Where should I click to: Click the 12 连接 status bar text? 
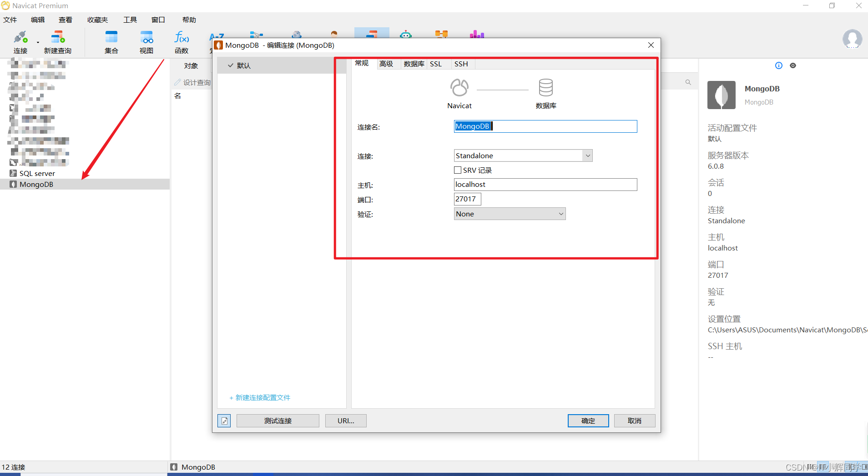click(x=14, y=467)
